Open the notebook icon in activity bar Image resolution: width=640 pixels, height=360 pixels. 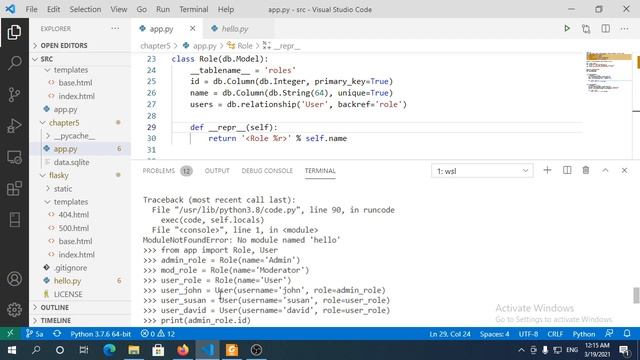point(14,220)
